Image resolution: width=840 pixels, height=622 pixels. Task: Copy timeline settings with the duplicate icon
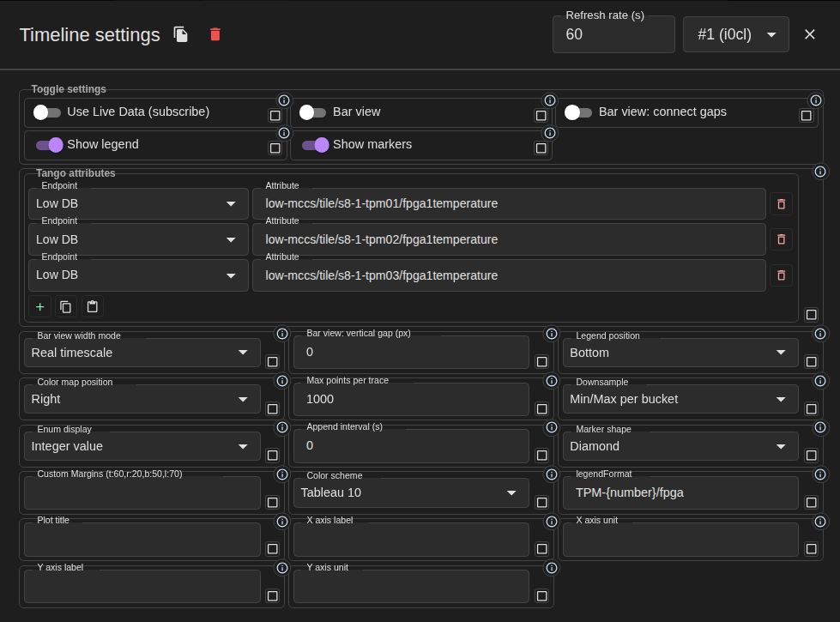(x=181, y=34)
